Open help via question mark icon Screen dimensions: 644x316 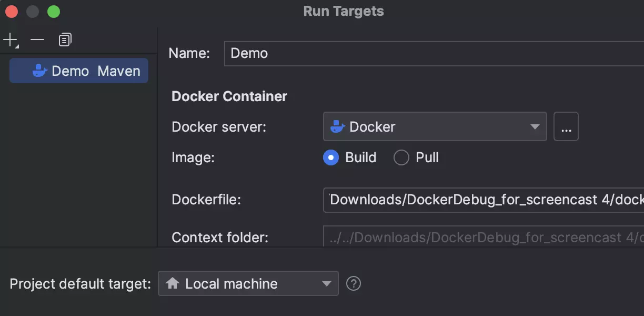[354, 284]
